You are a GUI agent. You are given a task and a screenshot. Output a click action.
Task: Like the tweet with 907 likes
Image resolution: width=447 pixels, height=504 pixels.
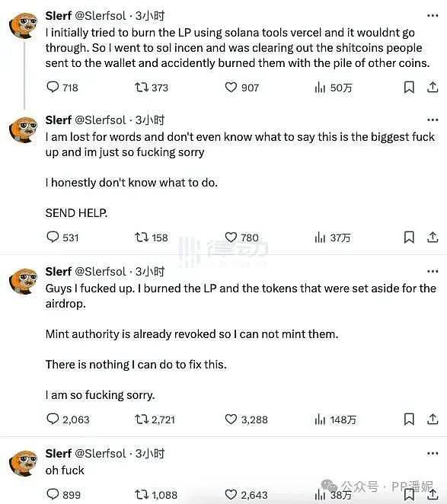point(241,88)
